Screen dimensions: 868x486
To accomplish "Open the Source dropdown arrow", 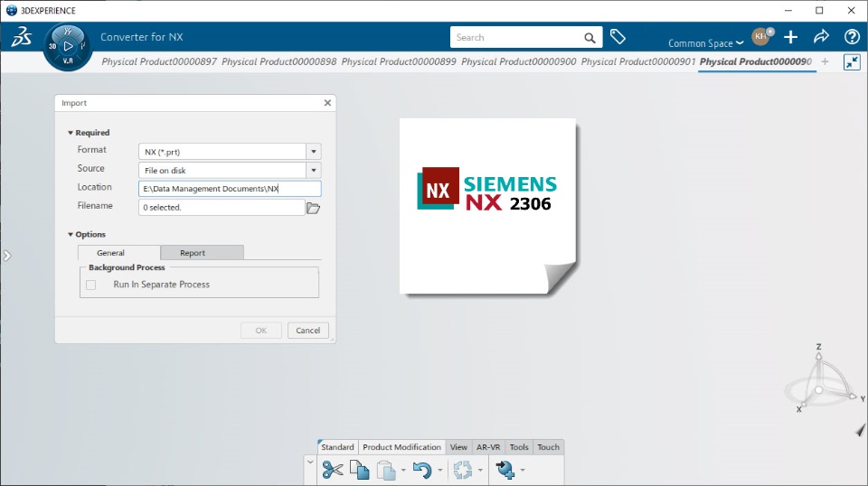I will pyautogui.click(x=314, y=171).
